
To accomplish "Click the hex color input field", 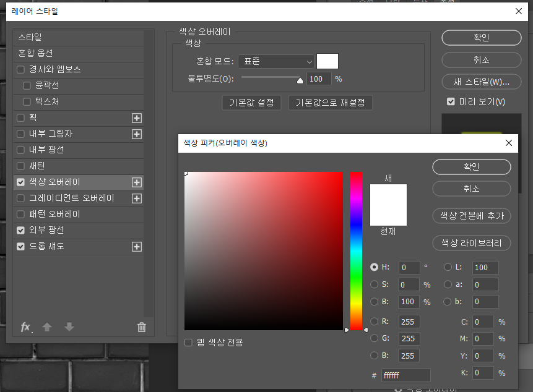I will point(405,375).
